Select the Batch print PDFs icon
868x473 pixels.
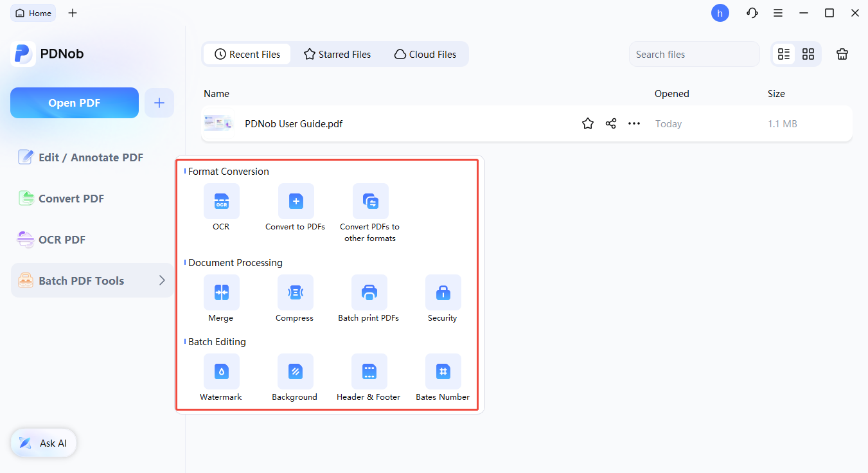point(369,292)
